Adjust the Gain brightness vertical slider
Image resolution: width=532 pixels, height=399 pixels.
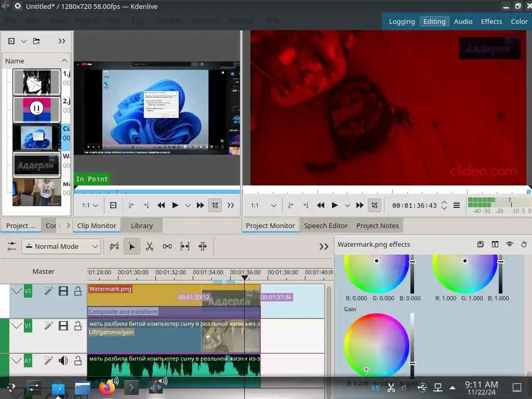pyautogui.click(x=412, y=345)
